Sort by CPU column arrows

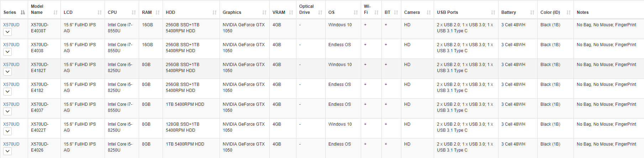click(x=134, y=12)
